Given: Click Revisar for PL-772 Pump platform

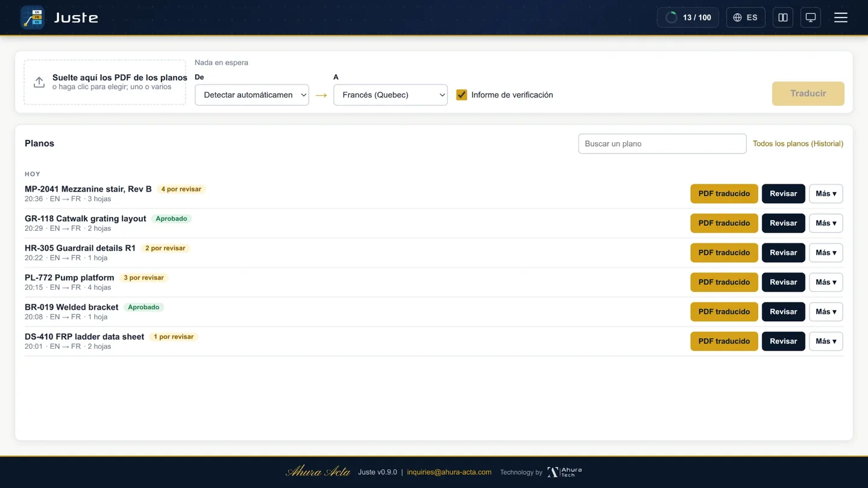Looking at the screenshot, I should point(784,282).
